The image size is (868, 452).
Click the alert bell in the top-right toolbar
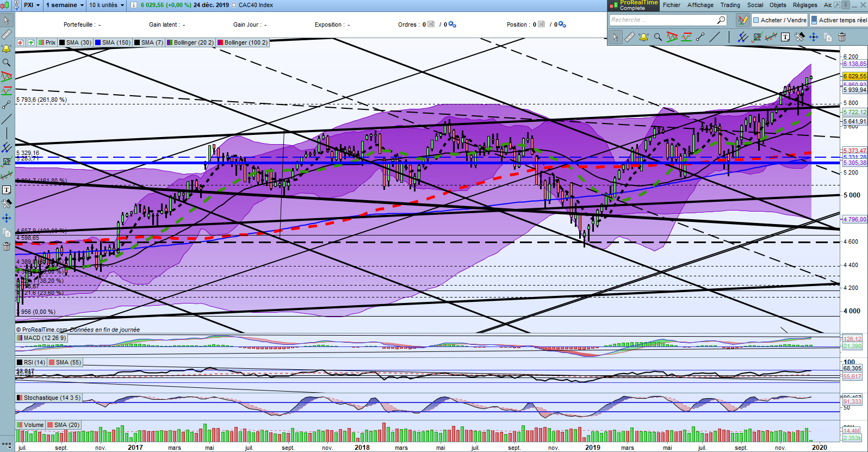[643, 37]
